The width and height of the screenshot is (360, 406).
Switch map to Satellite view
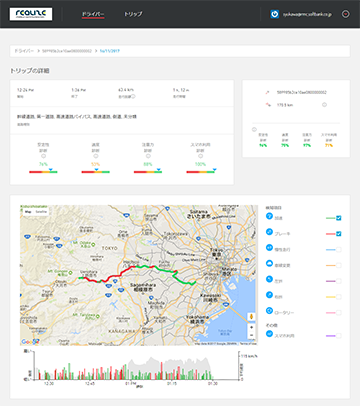[41, 212]
